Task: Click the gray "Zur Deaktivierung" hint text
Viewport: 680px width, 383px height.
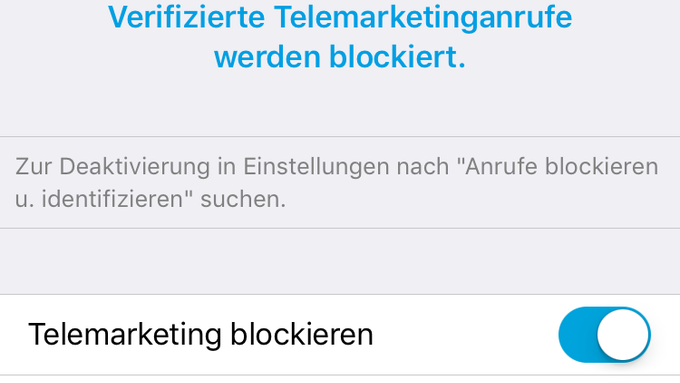Action: [337, 183]
